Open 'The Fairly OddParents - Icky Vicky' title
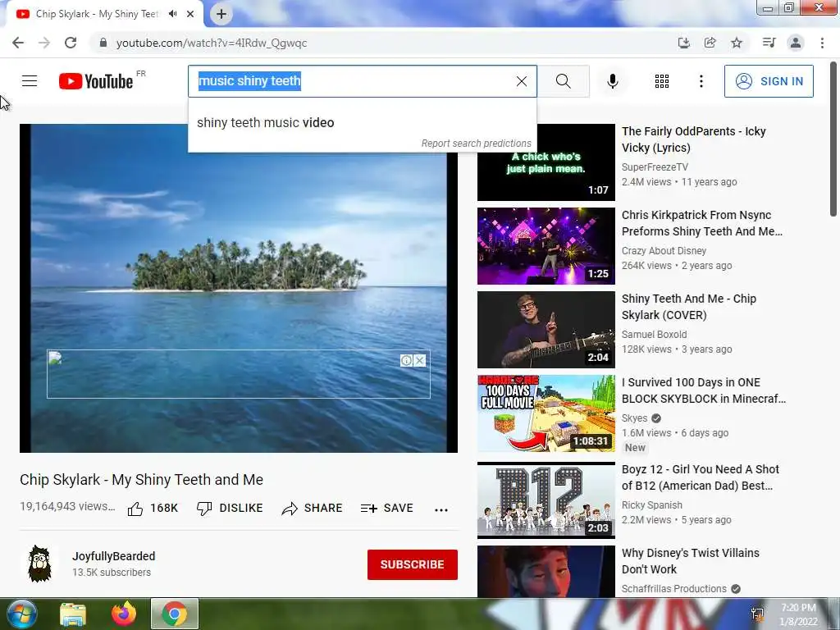 694,139
